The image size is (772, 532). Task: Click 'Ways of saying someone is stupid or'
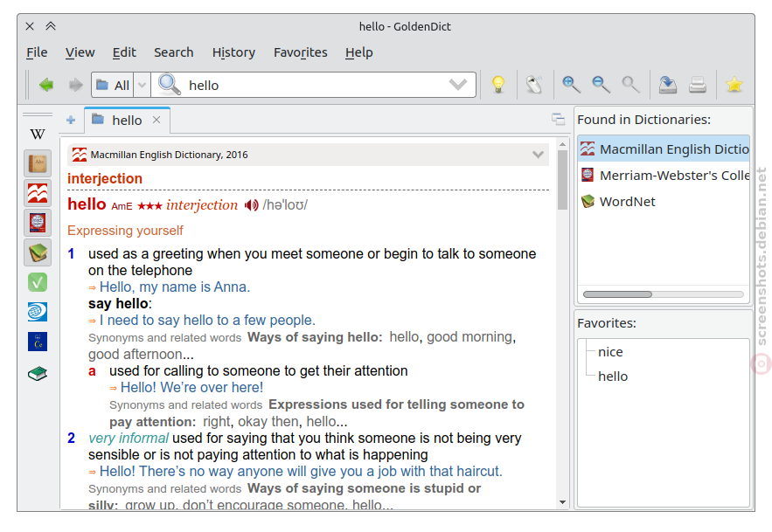(365, 488)
